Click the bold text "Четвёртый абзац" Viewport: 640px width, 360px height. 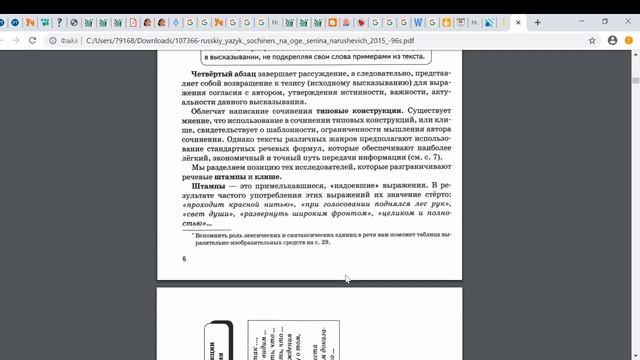coord(224,74)
